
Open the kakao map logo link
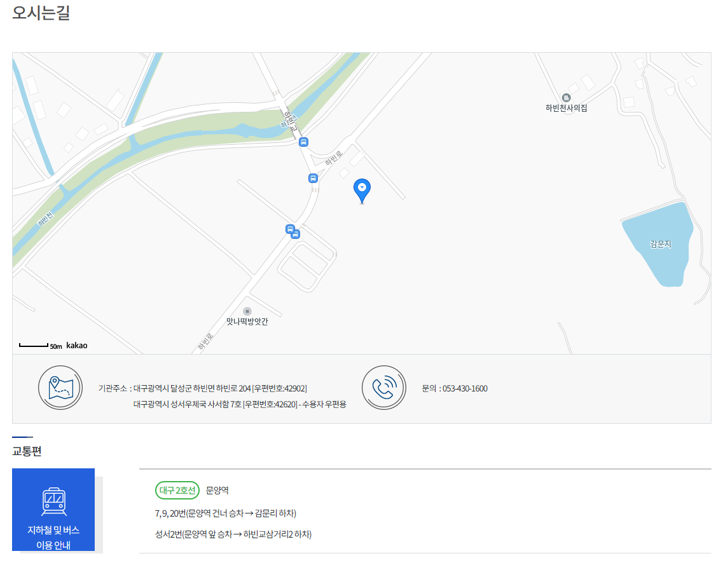coord(76,345)
